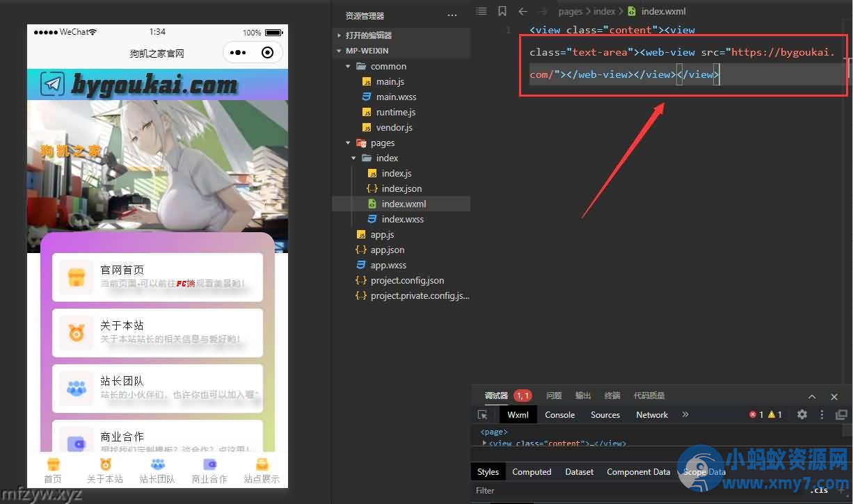Image resolution: width=853 pixels, height=504 pixels.
Task: Click the red error count indicator
Action: [x=756, y=414]
